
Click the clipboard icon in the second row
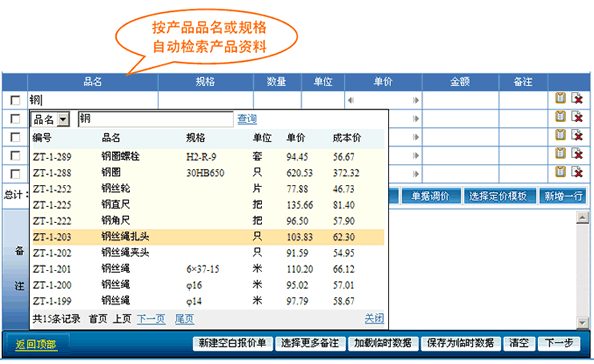(x=560, y=116)
